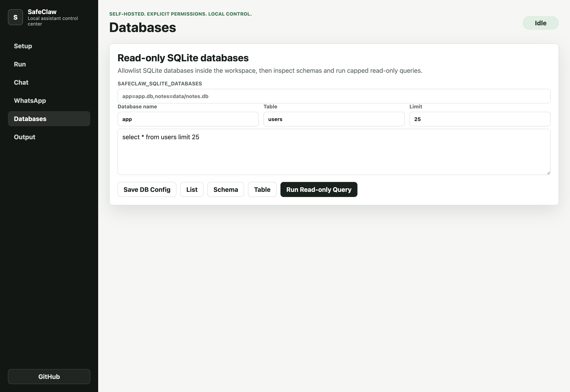
Task: Go to the Run section
Action: point(49,64)
